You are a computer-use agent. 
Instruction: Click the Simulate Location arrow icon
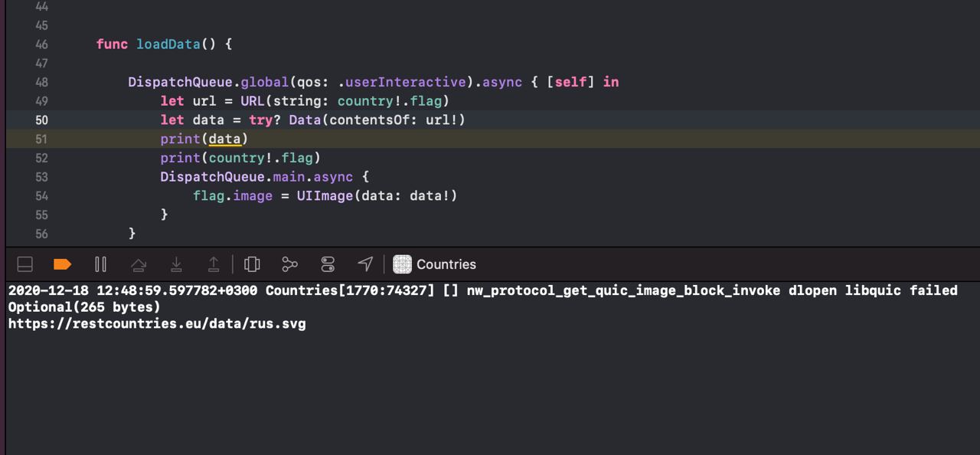tap(365, 264)
